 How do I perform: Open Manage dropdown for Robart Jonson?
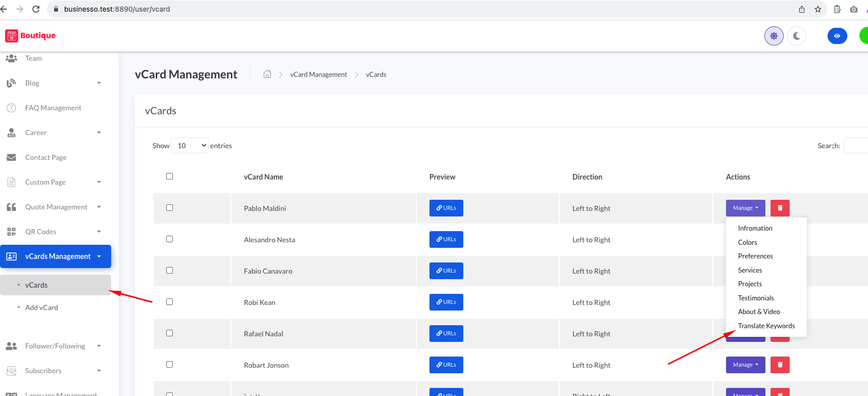point(745,365)
